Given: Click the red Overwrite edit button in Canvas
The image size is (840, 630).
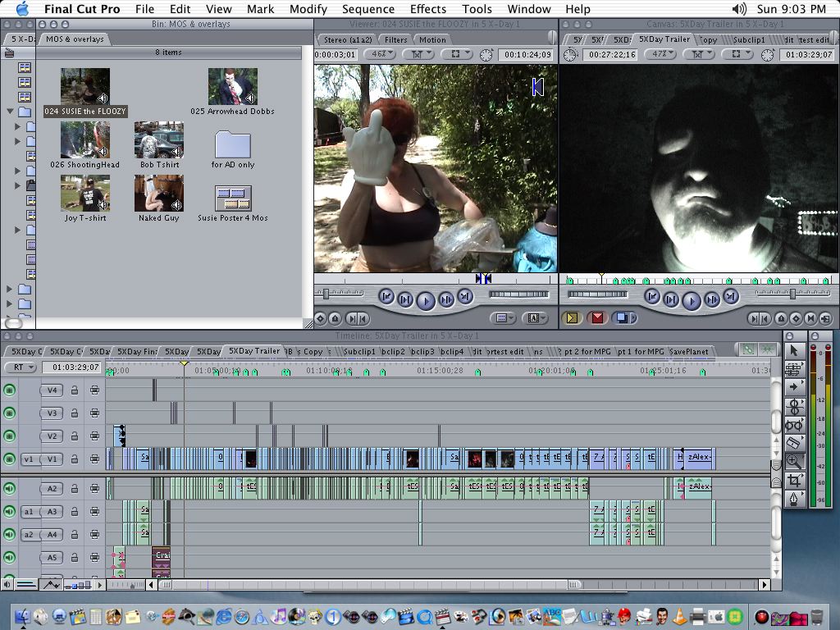Looking at the screenshot, I should coord(597,318).
